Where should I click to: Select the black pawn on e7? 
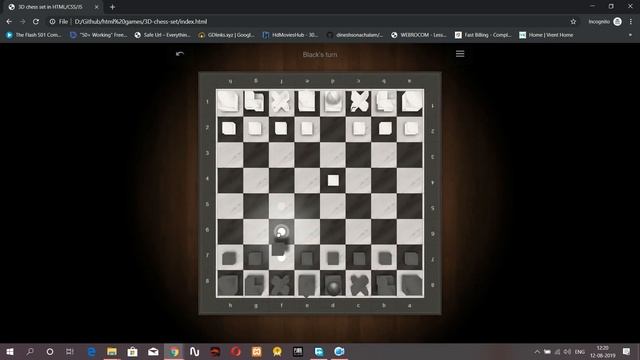307,258
